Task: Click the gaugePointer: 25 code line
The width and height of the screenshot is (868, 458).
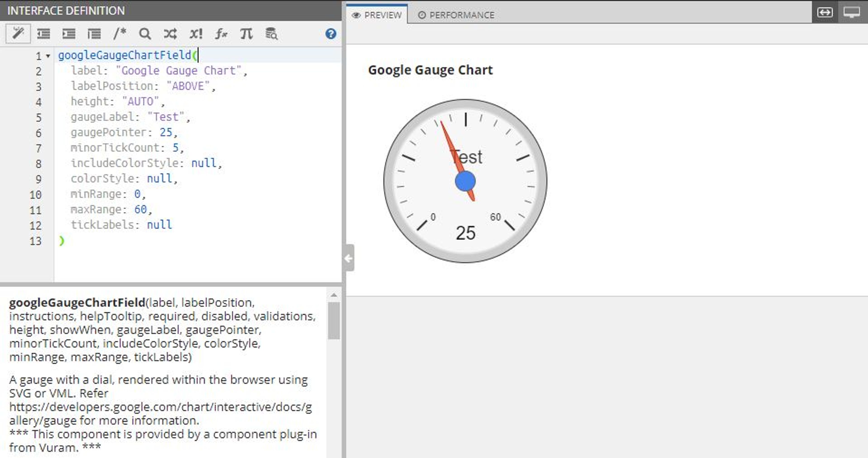Action: click(x=124, y=132)
